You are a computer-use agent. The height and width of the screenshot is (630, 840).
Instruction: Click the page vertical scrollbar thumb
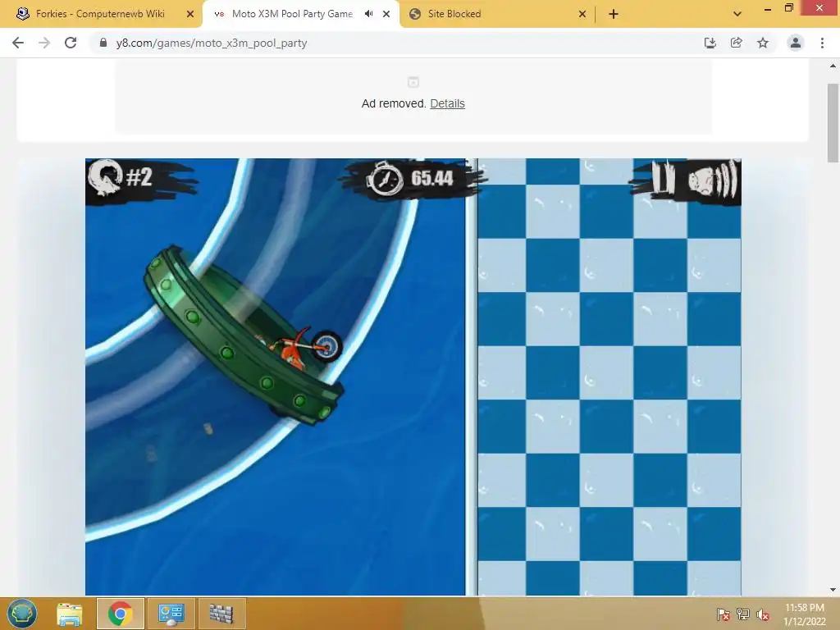pos(833,123)
